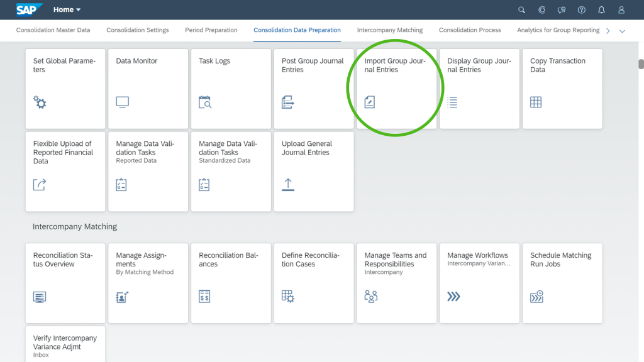
Task: Open the Data Monitor tile title
Action: click(x=136, y=61)
